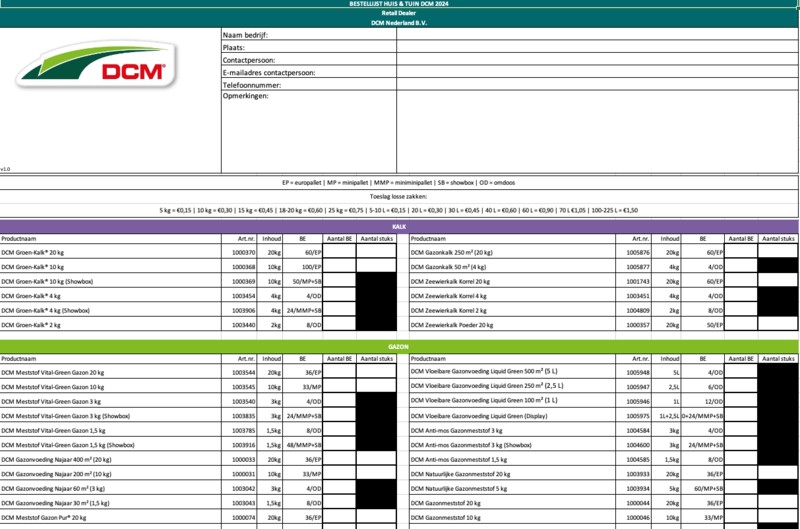The width and height of the screenshot is (800, 529).
Task: Select Aantal BE cell for Vital-Green Gazon 20 kg
Action: pos(339,372)
